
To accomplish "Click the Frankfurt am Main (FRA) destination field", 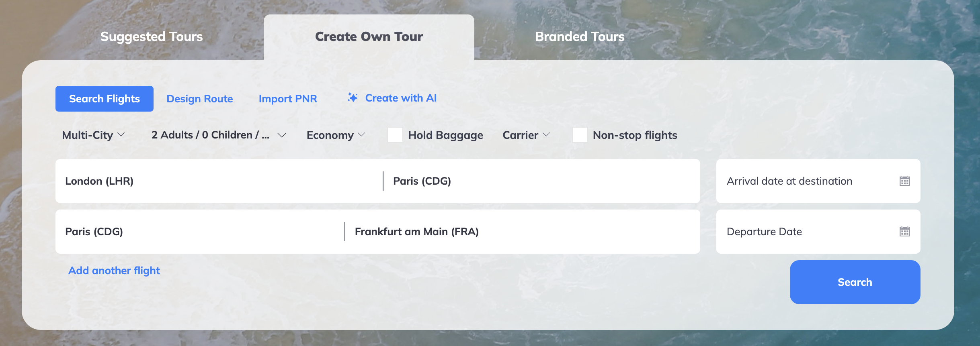I will [x=523, y=232].
